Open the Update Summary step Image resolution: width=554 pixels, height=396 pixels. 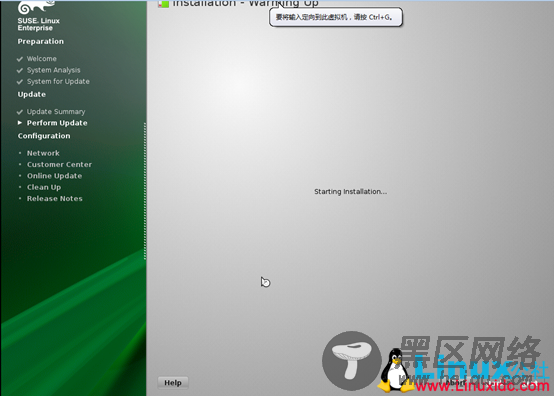tap(56, 112)
